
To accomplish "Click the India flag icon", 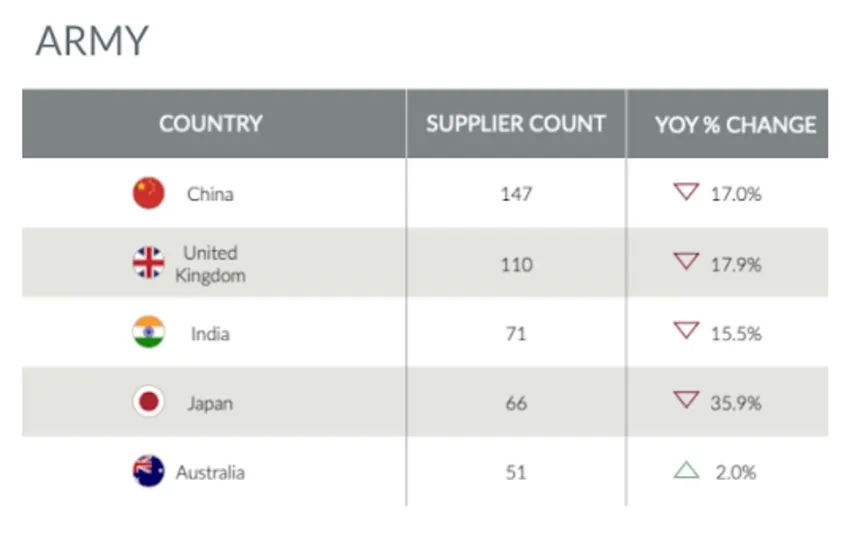I will click(x=149, y=333).
